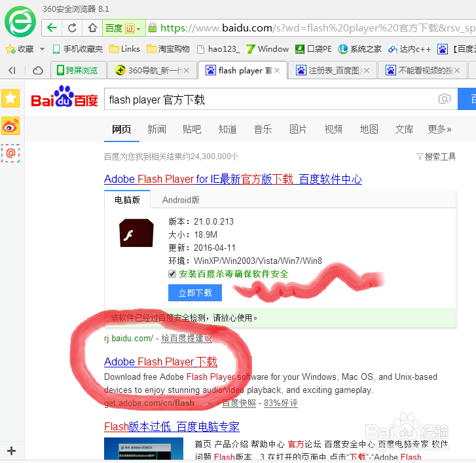The image size is (476, 463).
Task: Click the cloud sync icon
Action: point(37,71)
